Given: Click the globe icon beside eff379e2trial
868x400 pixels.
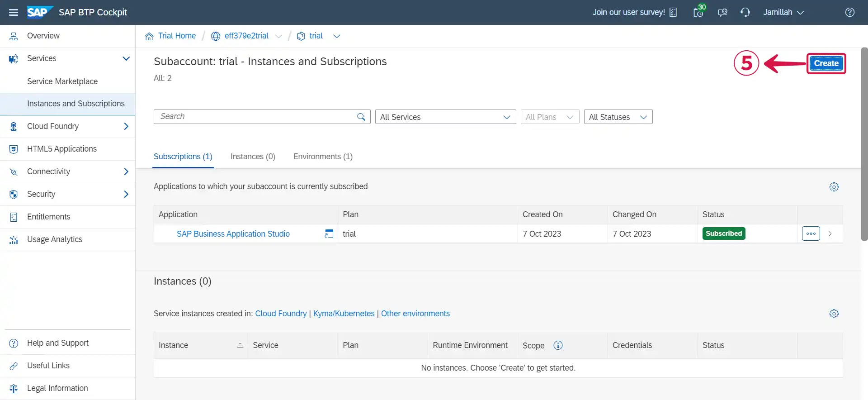Looking at the screenshot, I should 216,36.
